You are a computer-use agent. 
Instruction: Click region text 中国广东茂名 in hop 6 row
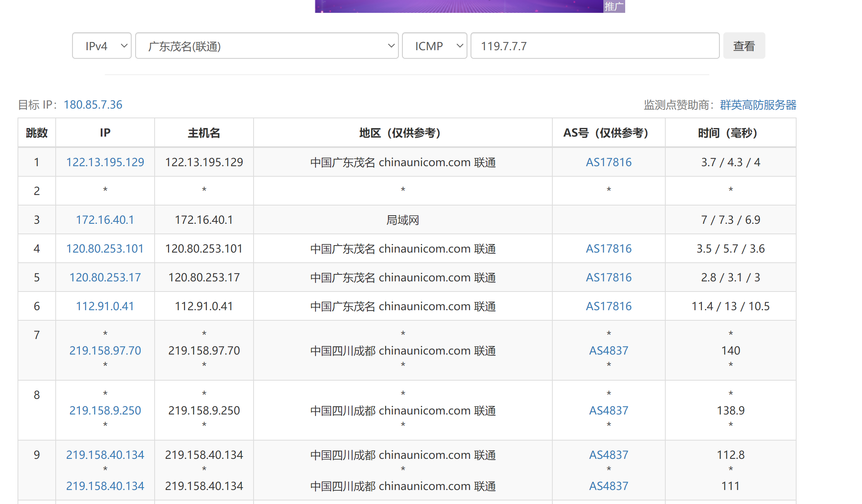pos(343,306)
